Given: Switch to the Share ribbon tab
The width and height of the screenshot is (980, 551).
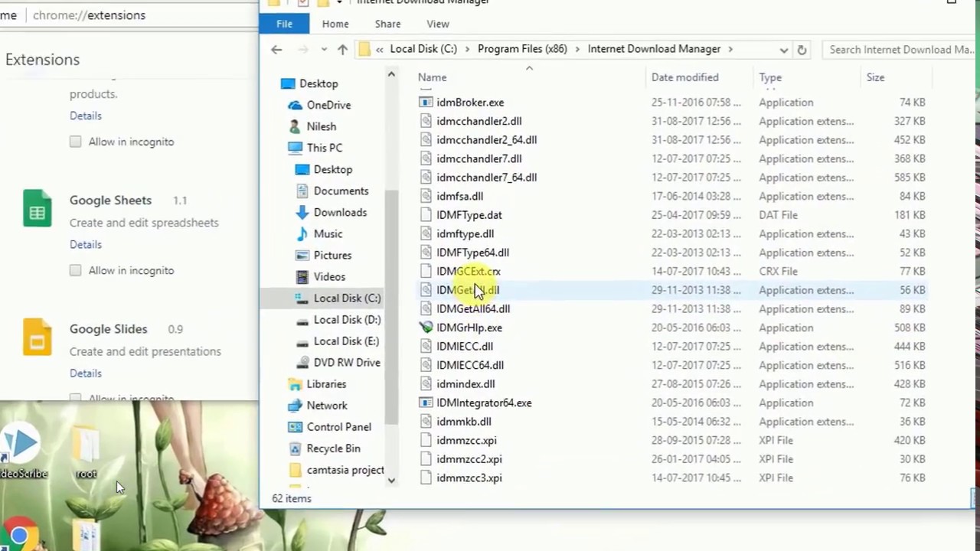Looking at the screenshot, I should click(387, 24).
